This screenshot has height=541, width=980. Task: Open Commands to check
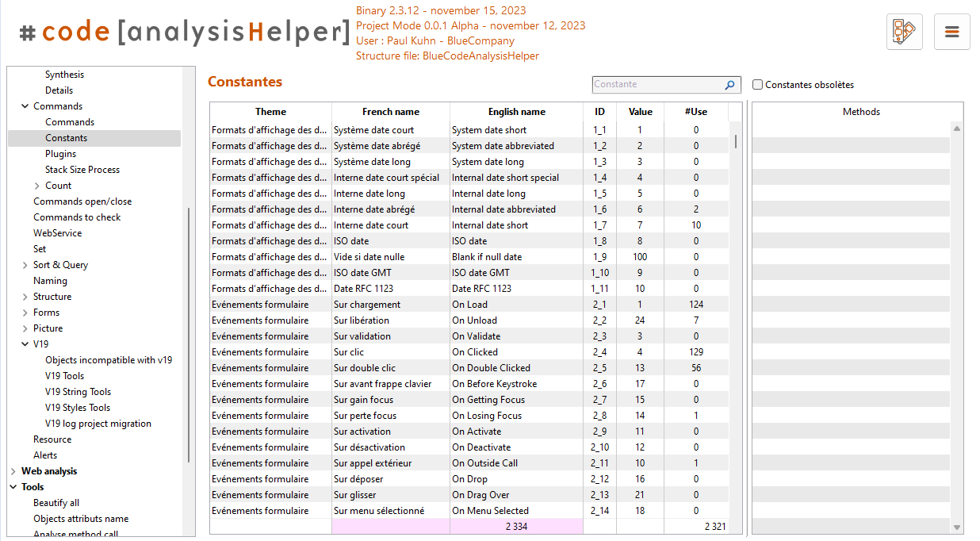[77, 217]
